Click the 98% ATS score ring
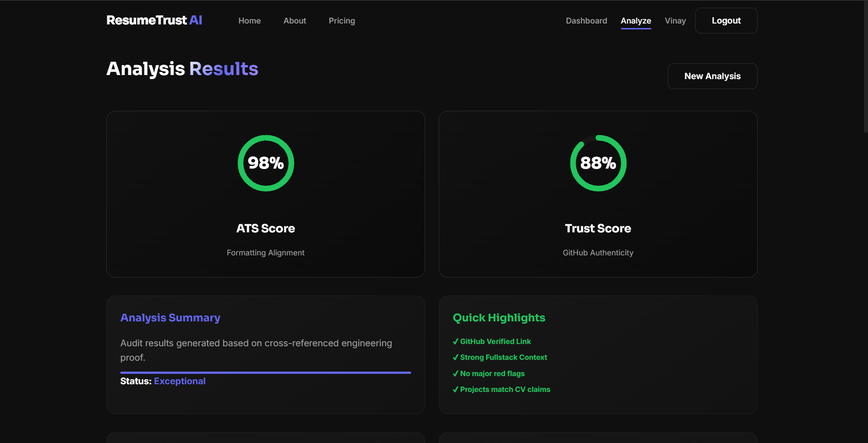The height and width of the screenshot is (443, 868). click(266, 163)
